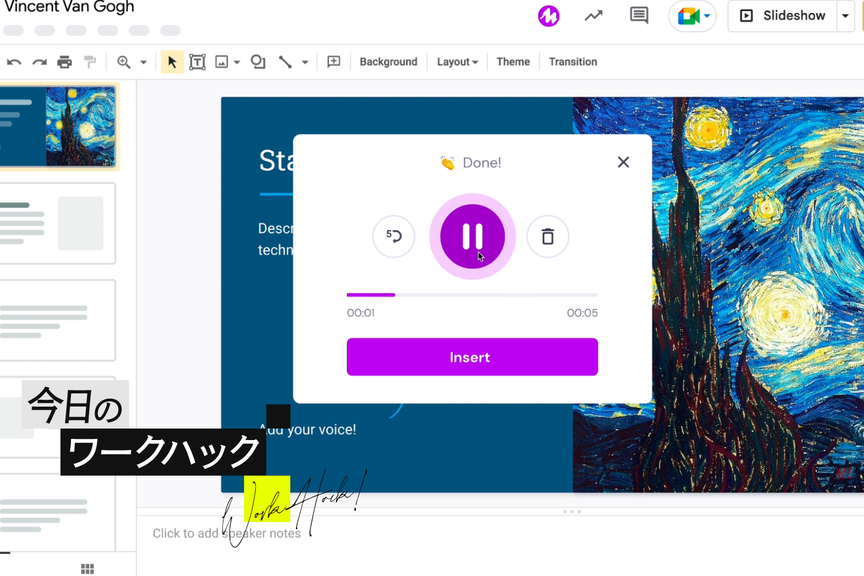Pause the audio recording playback
Screen dimensions: 864x576
pos(472,237)
